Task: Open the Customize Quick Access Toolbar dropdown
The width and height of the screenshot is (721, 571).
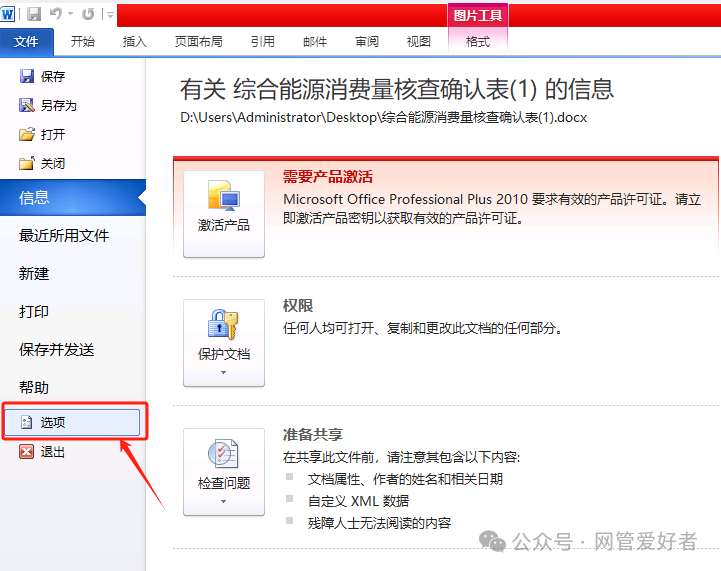Action: tap(110, 15)
